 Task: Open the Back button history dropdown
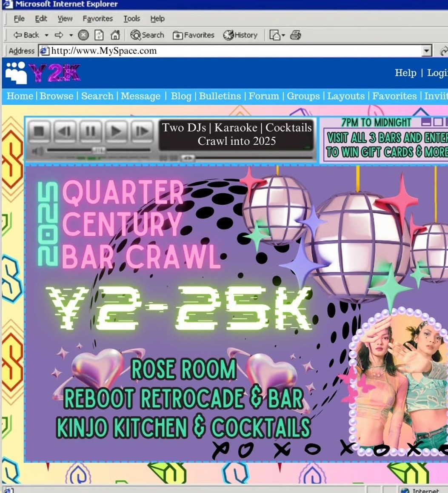46,35
